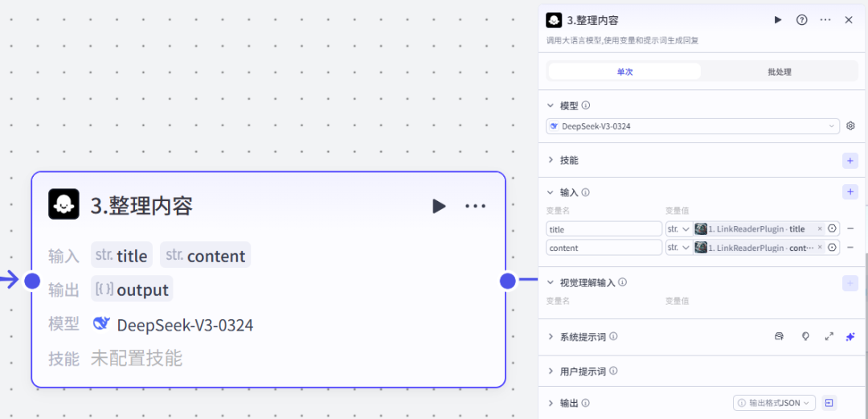Open the variable selector icon for title row

pos(832,229)
